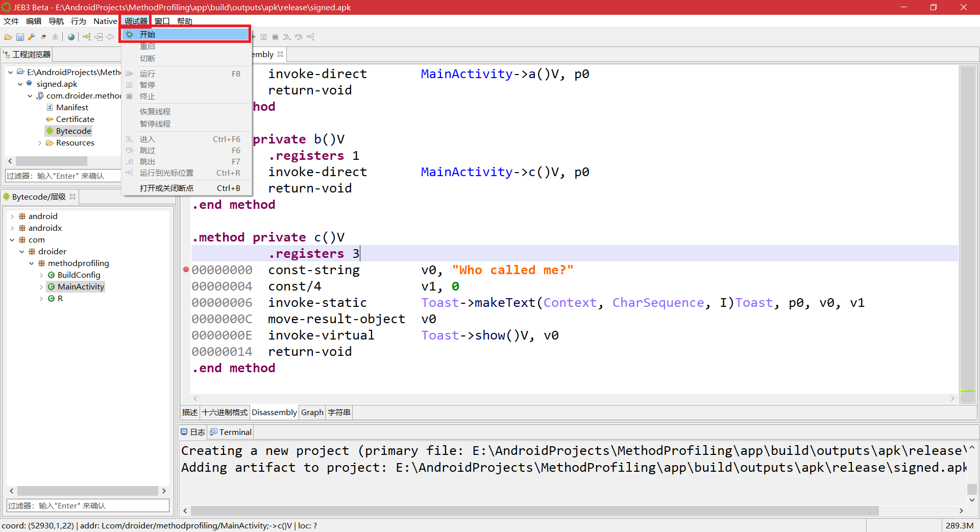980x532 pixels.
Task: Open the 编辑 menu
Action: tap(34, 21)
